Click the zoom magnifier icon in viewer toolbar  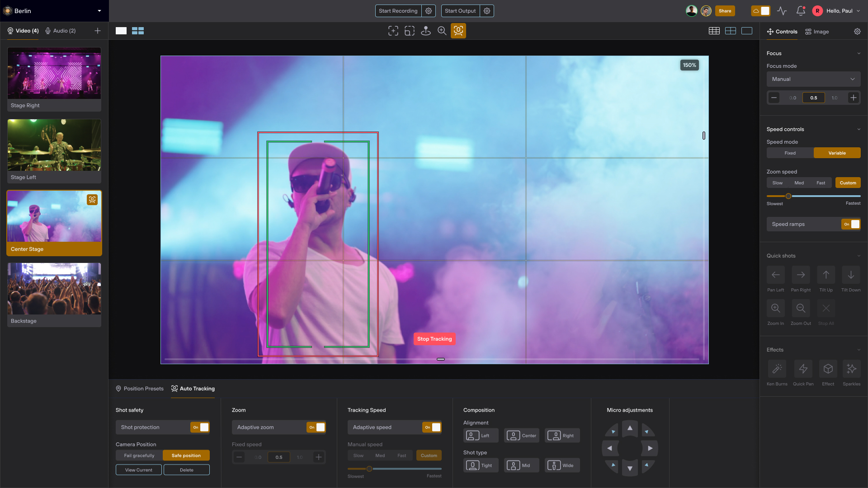pos(442,31)
